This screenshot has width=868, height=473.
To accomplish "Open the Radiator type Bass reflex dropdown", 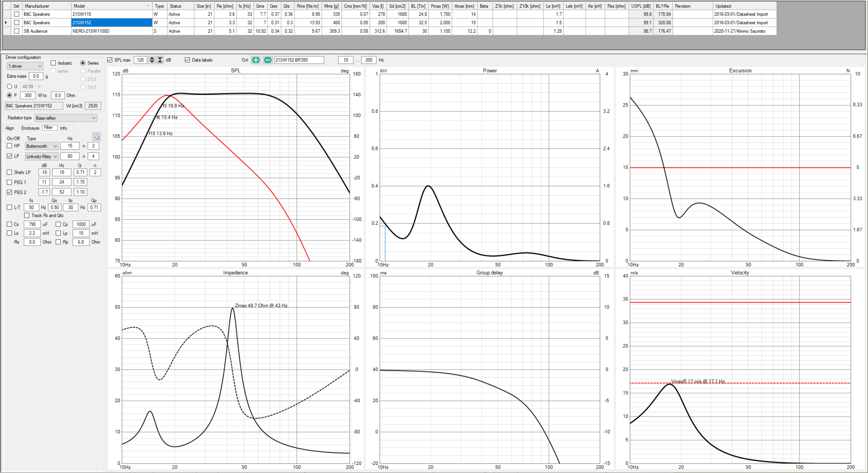I will [66, 118].
